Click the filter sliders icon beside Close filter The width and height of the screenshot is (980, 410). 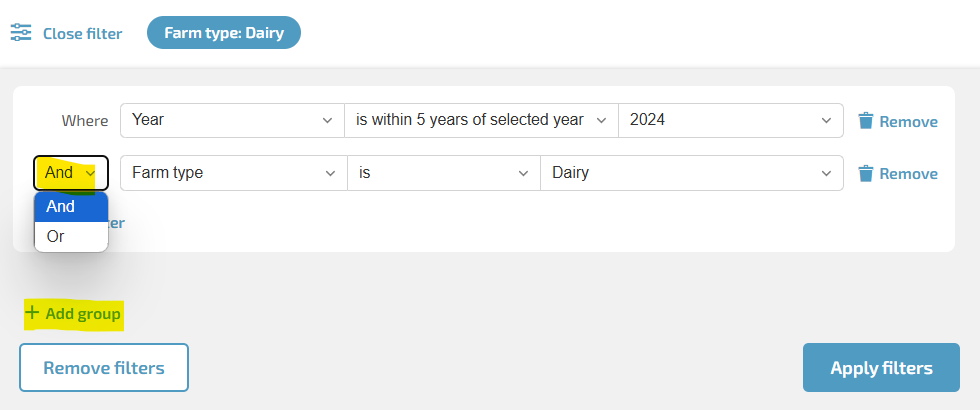21,32
